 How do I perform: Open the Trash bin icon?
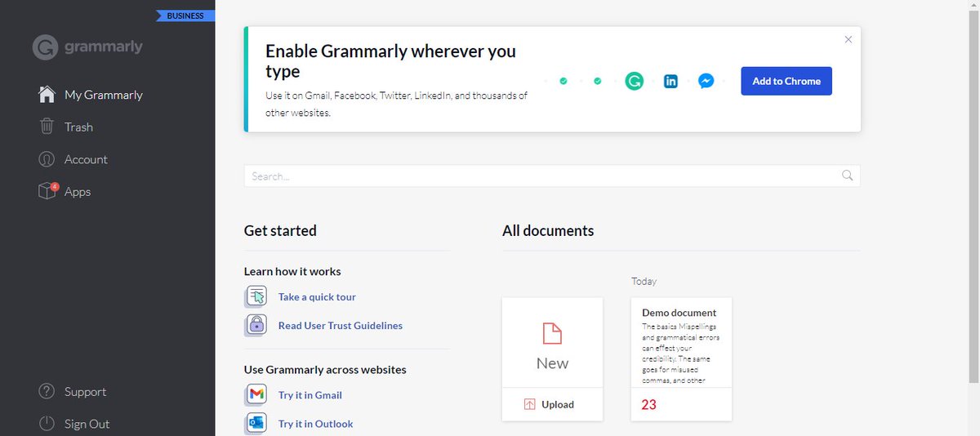[x=47, y=127]
